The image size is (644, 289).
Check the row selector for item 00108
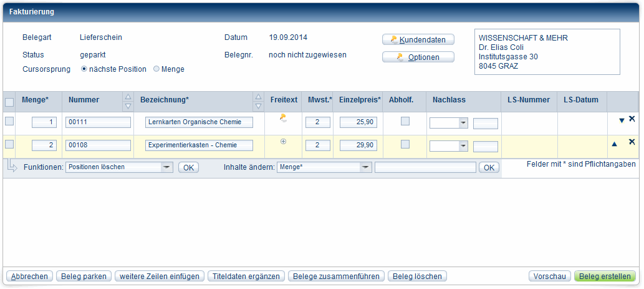click(9, 144)
